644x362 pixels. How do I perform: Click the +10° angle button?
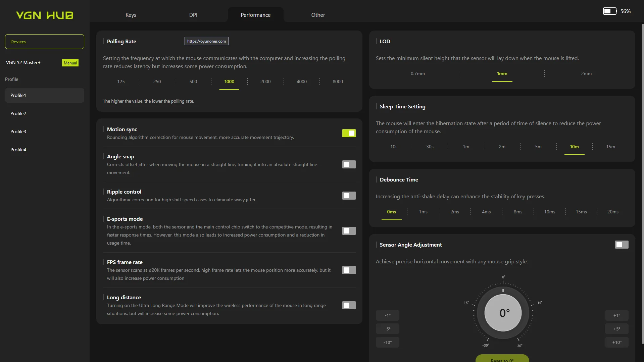pos(617,342)
